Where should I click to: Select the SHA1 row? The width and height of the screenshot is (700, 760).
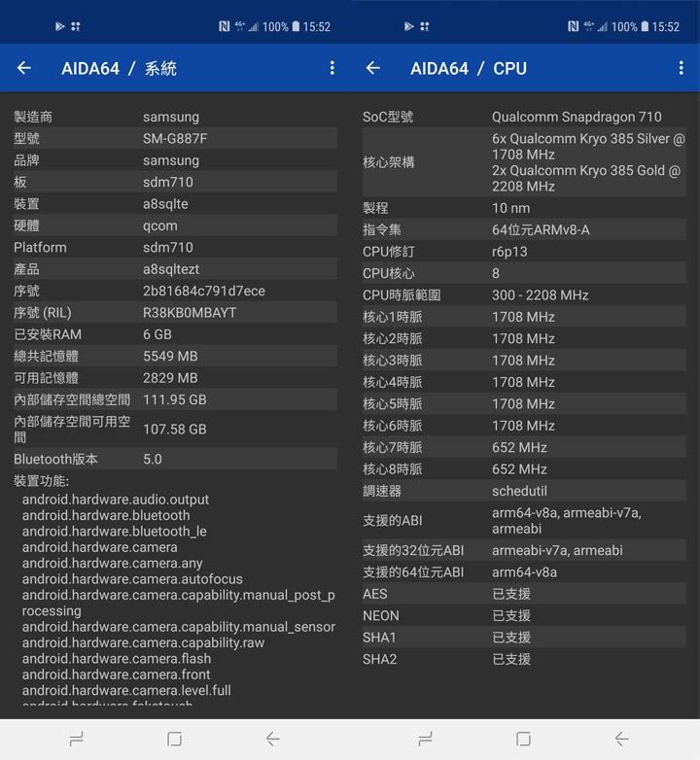pos(524,638)
